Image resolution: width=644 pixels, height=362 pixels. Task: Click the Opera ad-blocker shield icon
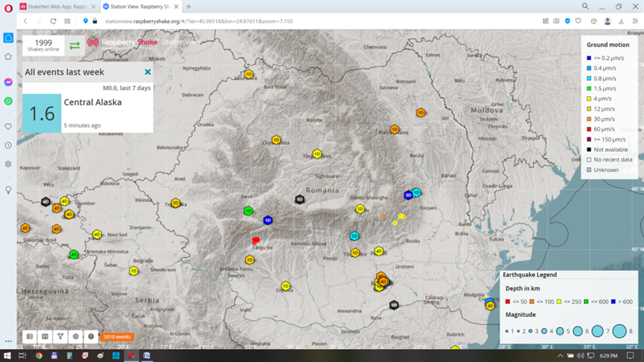click(x=567, y=21)
